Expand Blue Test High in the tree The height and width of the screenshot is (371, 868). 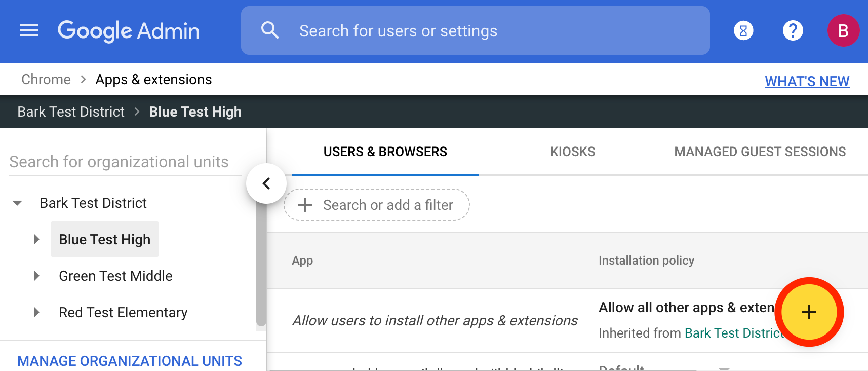pyautogui.click(x=36, y=239)
